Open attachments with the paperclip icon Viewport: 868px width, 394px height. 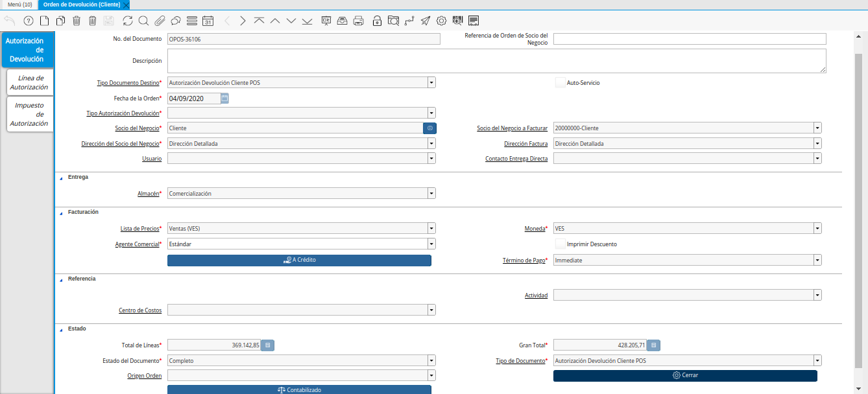pyautogui.click(x=160, y=21)
